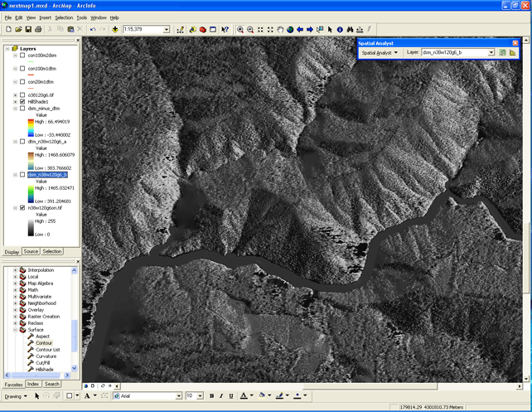This screenshot has height=412, width=532.
Task: Uncheck the n38w120g6ori.tif layer
Action: coord(22,208)
